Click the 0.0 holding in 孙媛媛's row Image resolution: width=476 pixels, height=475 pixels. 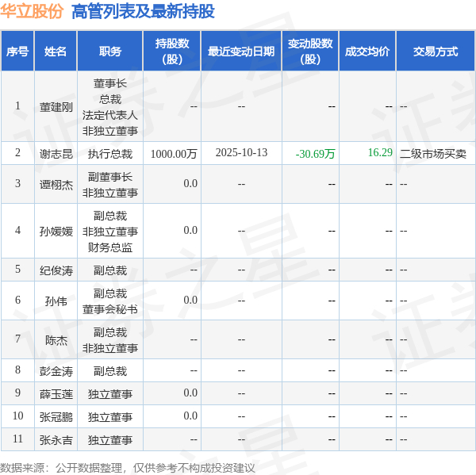190,230
